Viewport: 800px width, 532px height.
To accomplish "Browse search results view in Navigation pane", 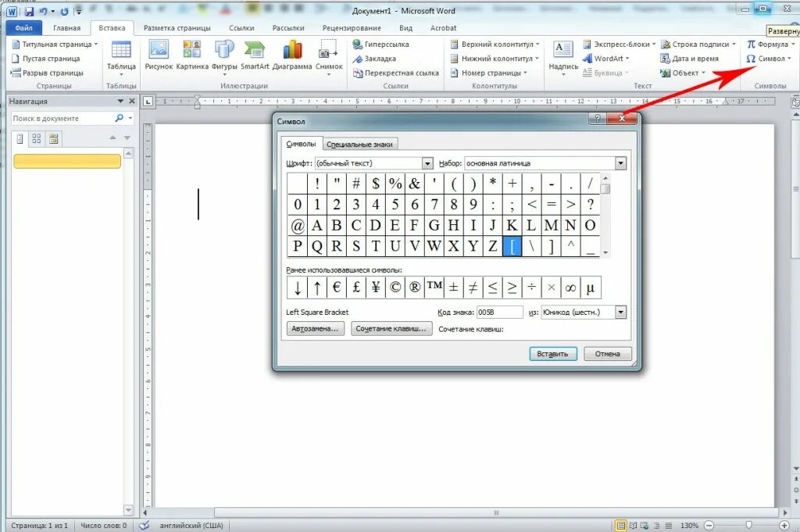I will pyautogui.click(x=54, y=139).
